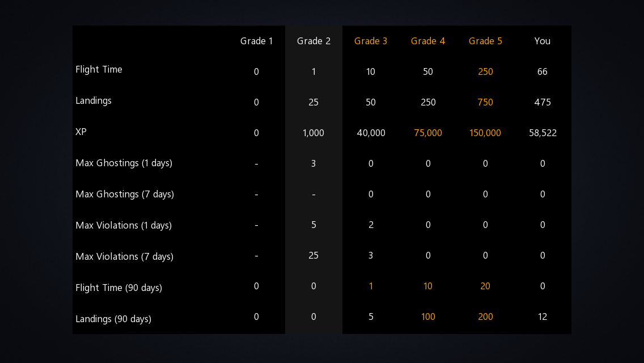Click Grade 5 Flight Time value 250

pyautogui.click(x=485, y=72)
